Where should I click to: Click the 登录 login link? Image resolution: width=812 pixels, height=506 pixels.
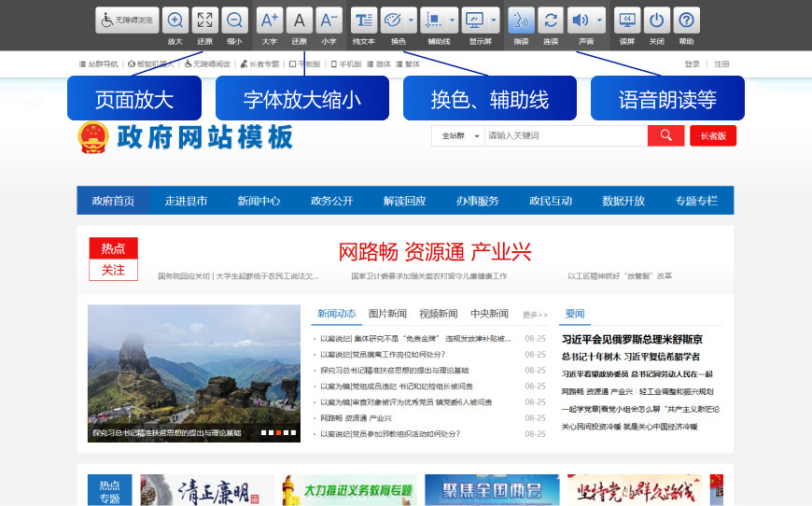point(692,64)
